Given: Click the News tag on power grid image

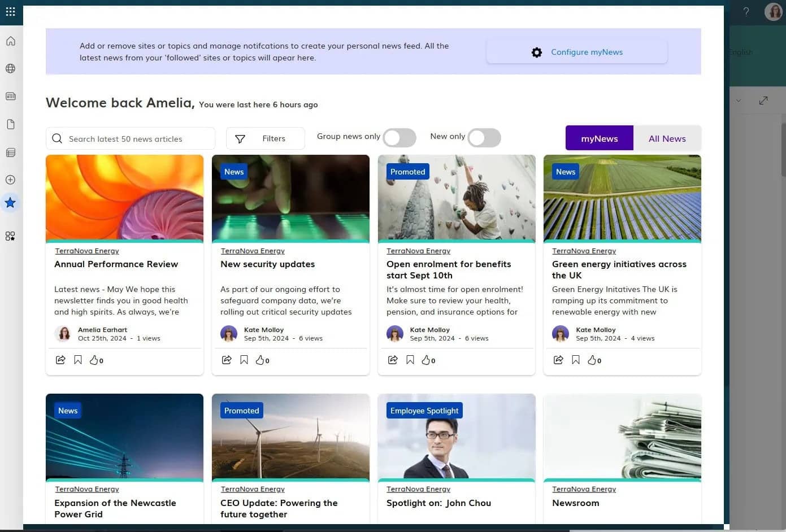Looking at the screenshot, I should (68, 411).
